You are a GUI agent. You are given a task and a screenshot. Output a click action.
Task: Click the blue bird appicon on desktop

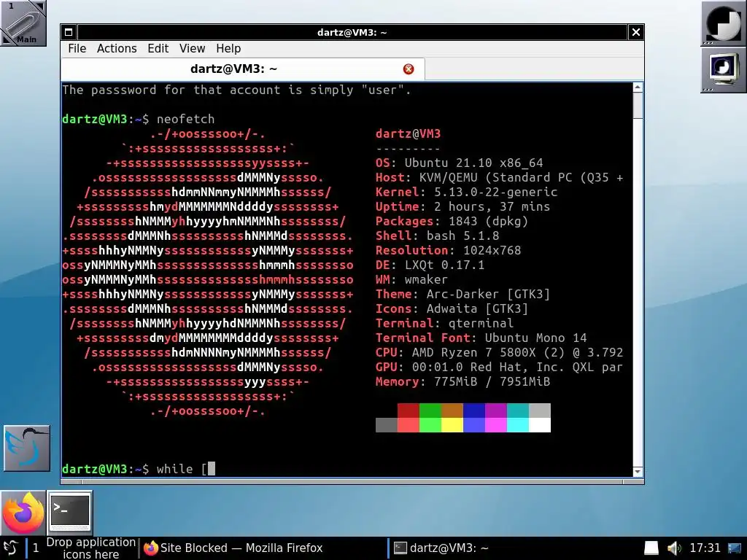tap(27, 448)
